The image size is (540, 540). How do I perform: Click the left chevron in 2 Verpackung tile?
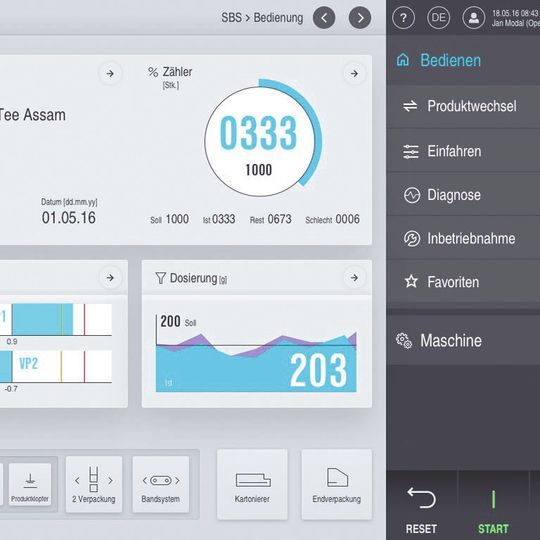[x=77, y=480]
